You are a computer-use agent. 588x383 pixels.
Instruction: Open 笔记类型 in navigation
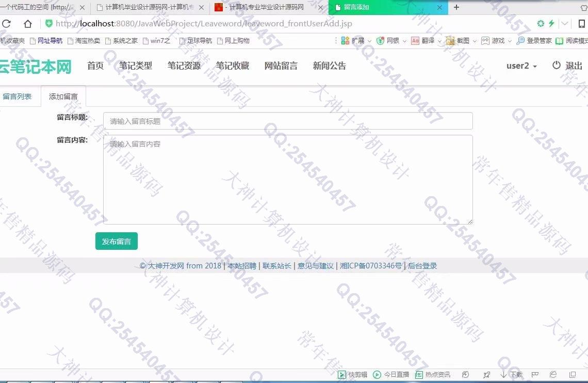pos(136,66)
